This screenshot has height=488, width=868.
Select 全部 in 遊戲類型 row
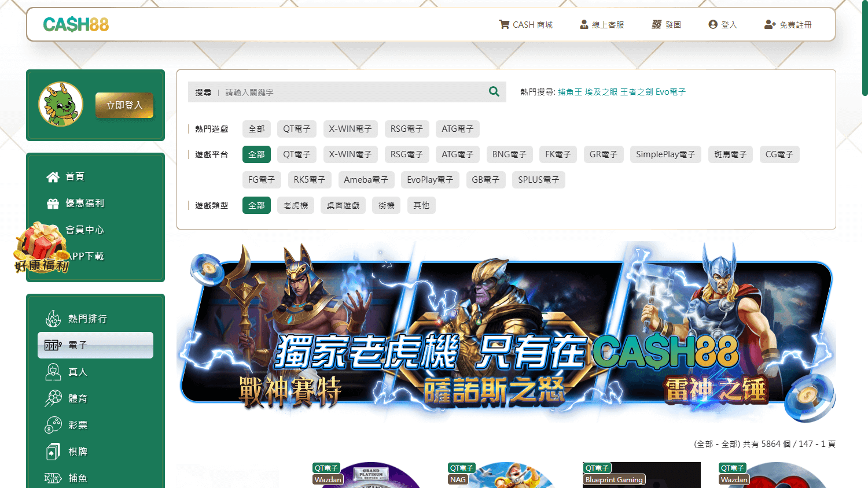click(256, 205)
